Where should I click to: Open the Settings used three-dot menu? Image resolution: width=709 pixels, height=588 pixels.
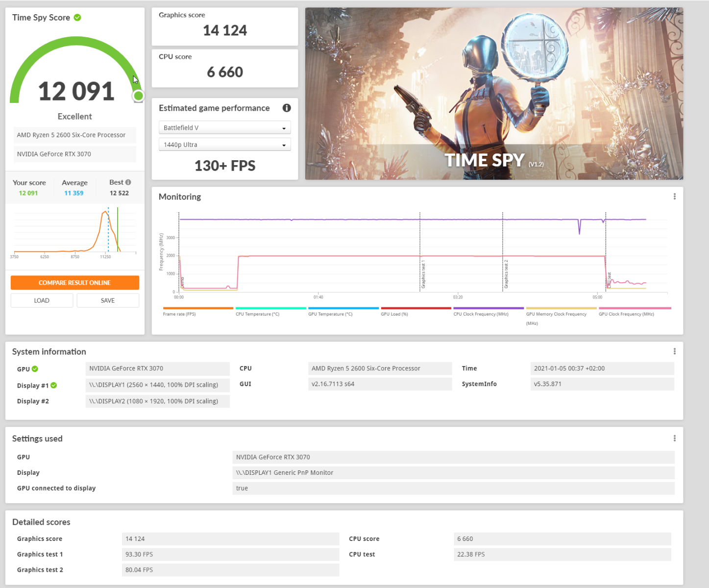(675, 439)
